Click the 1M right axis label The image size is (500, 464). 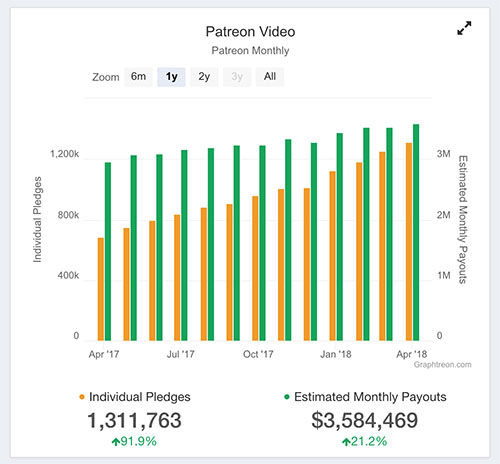[444, 275]
